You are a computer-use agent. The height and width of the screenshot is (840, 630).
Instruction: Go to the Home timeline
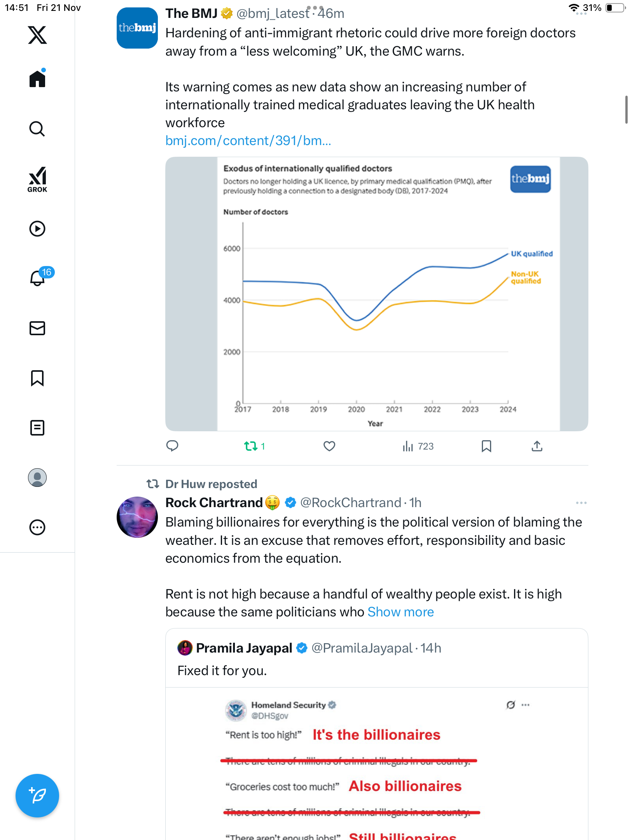(37, 79)
